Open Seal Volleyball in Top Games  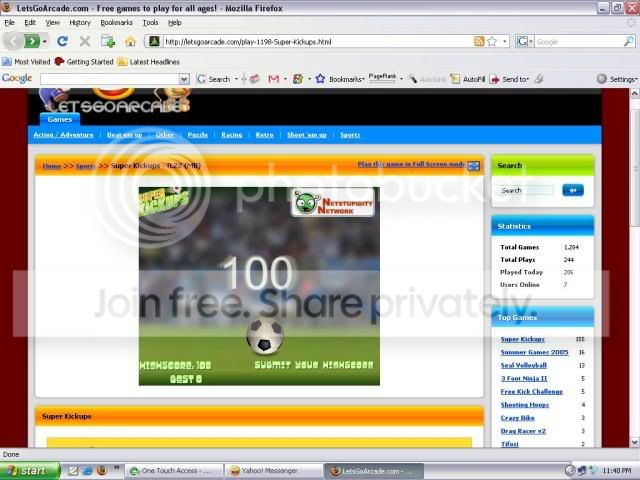[523, 365]
